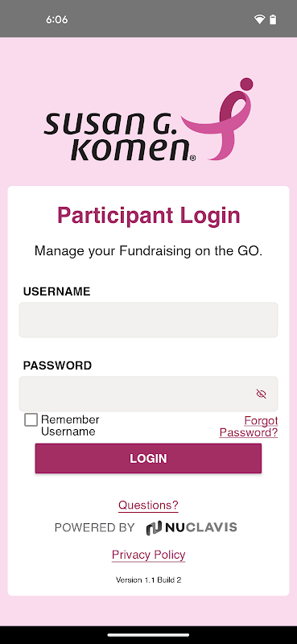Tap the clock showing 6:06
The width and height of the screenshot is (297, 644).
click(x=56, y=19)
